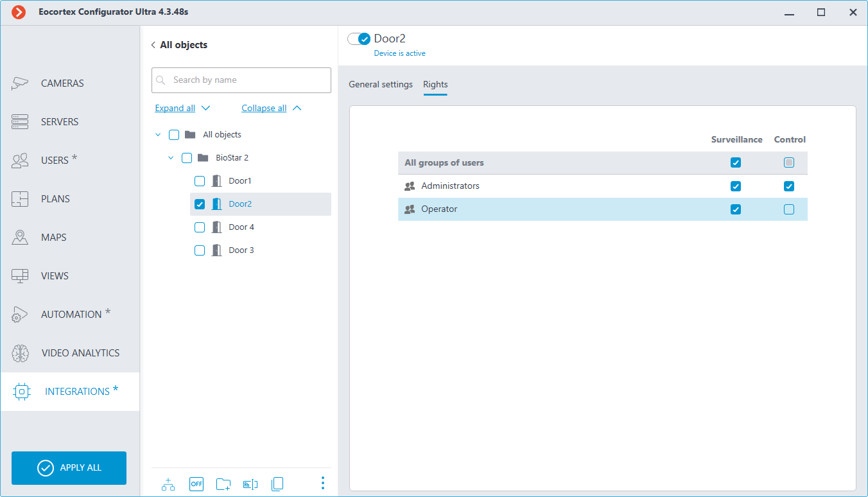Click the APPLY ALL button
Viewport: 868px width, 497px height.
(69, 468)
